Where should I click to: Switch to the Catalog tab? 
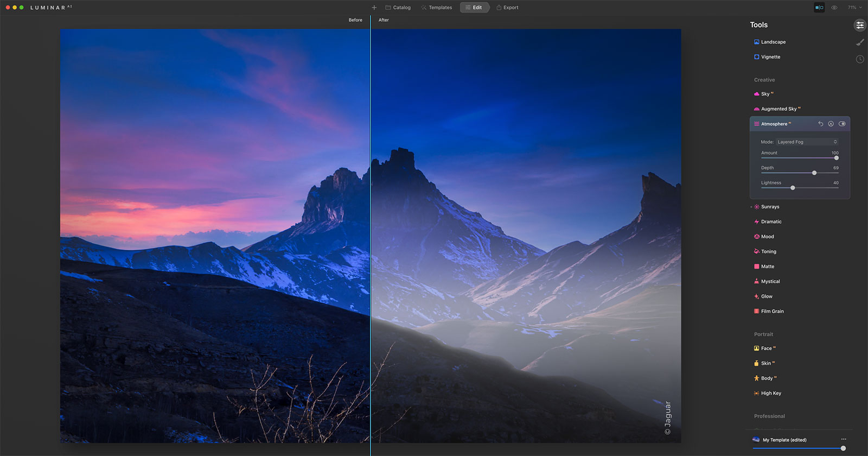click(x=398, y=8)
